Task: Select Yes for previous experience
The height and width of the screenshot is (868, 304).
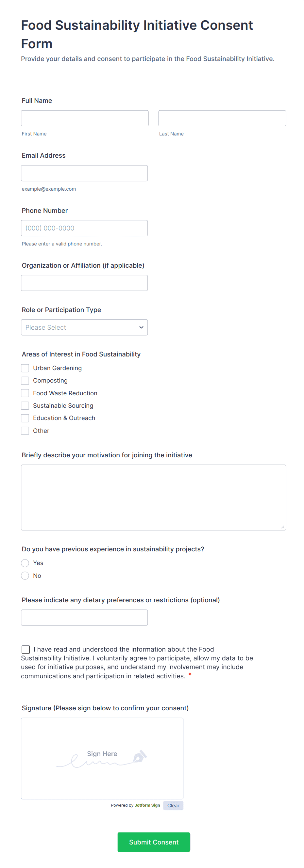Action: pyautogui.click(x=25, y=563)
